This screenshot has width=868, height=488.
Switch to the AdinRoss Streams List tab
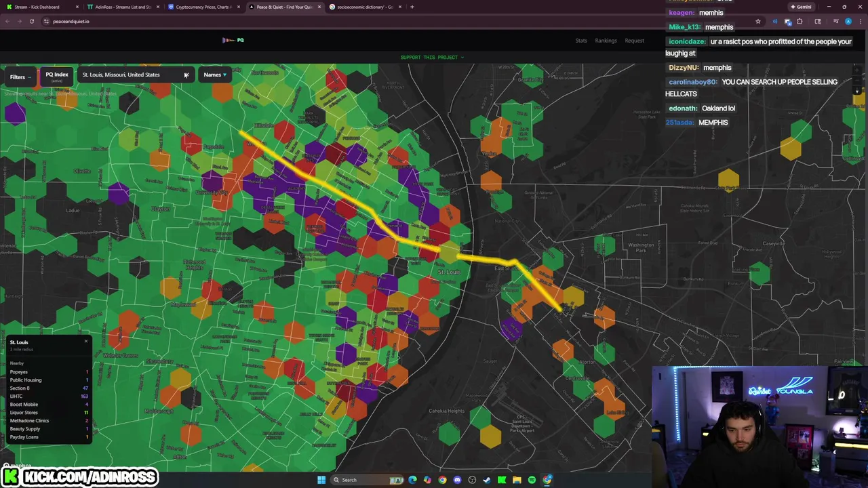click(123, 7)
